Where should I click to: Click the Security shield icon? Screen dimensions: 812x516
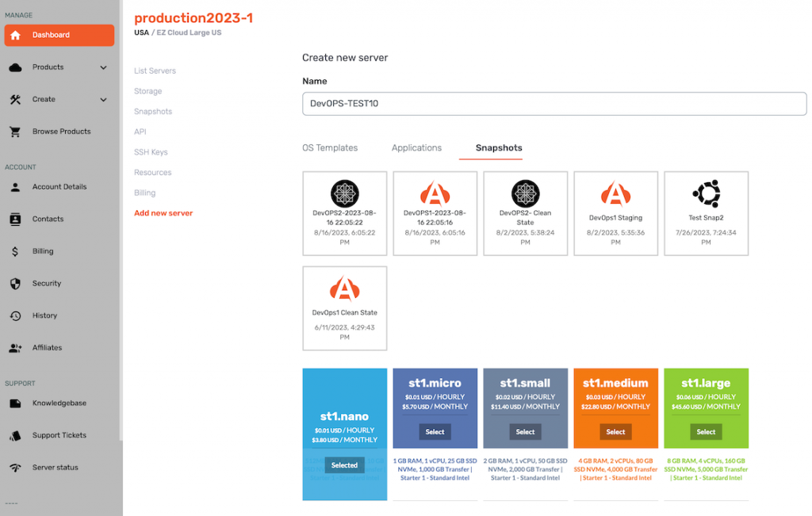click(x=15, y=284)
